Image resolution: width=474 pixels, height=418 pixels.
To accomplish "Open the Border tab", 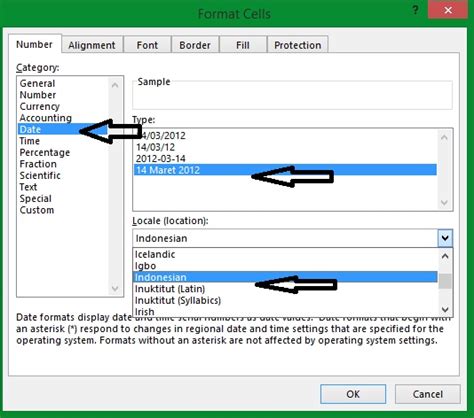I will pyautogui.click(x=195, y=45).
